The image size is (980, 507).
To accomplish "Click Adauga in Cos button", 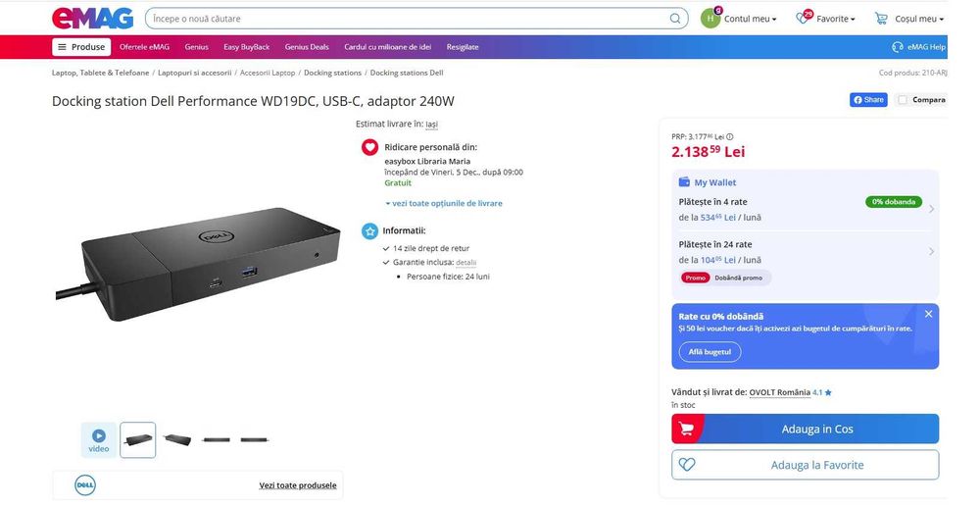I will [x=805, y=429].
